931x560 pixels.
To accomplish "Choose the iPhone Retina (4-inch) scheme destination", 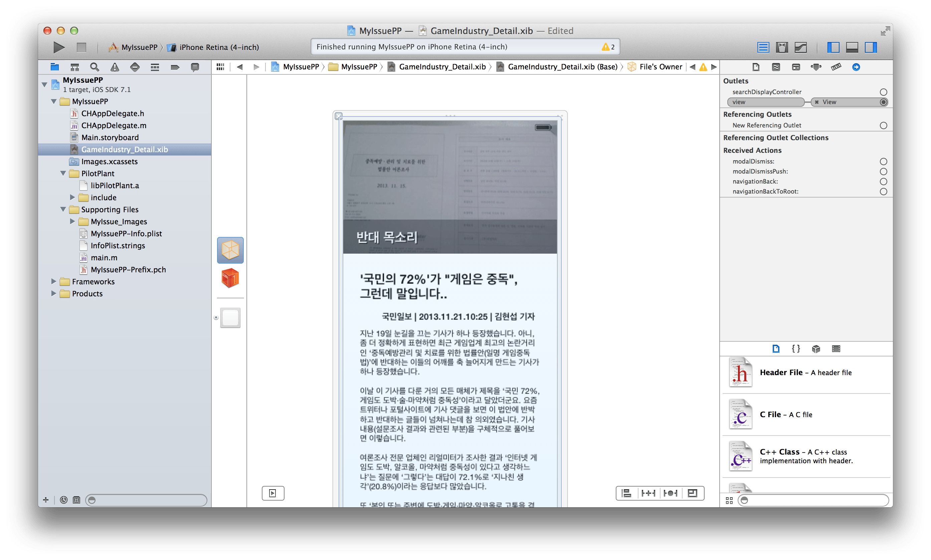I will [x=219, y=47].
